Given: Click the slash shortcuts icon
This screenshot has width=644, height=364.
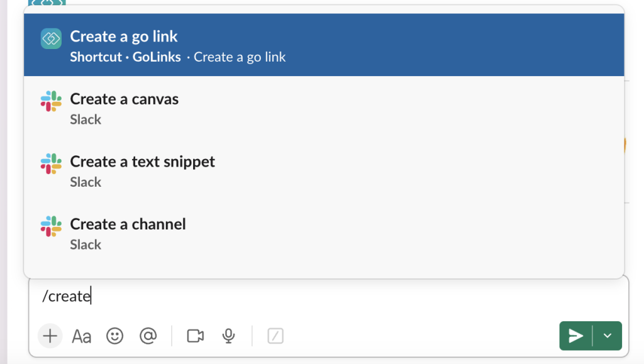Looking at the screenshot, I should click(275, 336).
